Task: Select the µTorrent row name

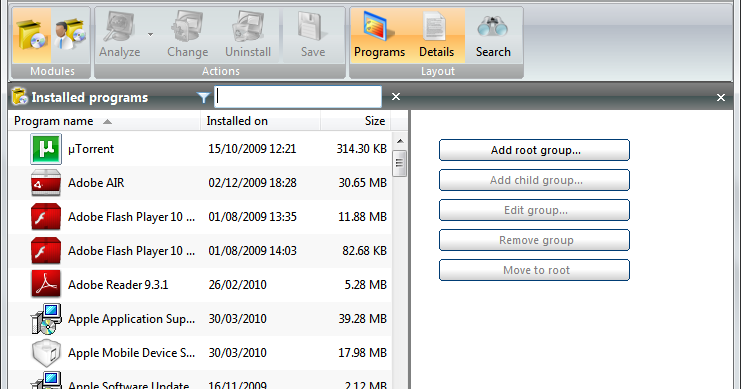Action: (x=91, y=149)
